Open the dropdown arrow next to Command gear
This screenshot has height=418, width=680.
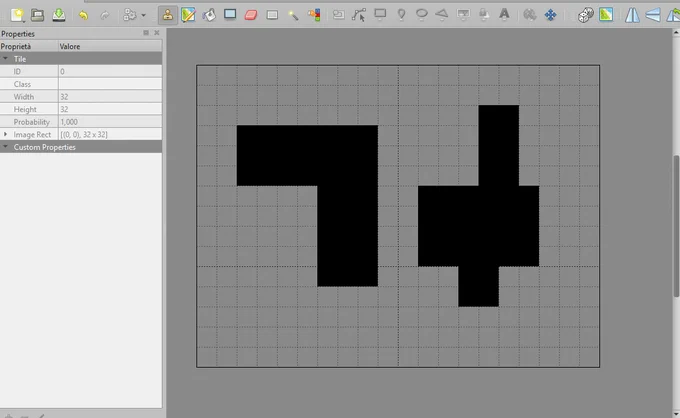coord(144,16)
